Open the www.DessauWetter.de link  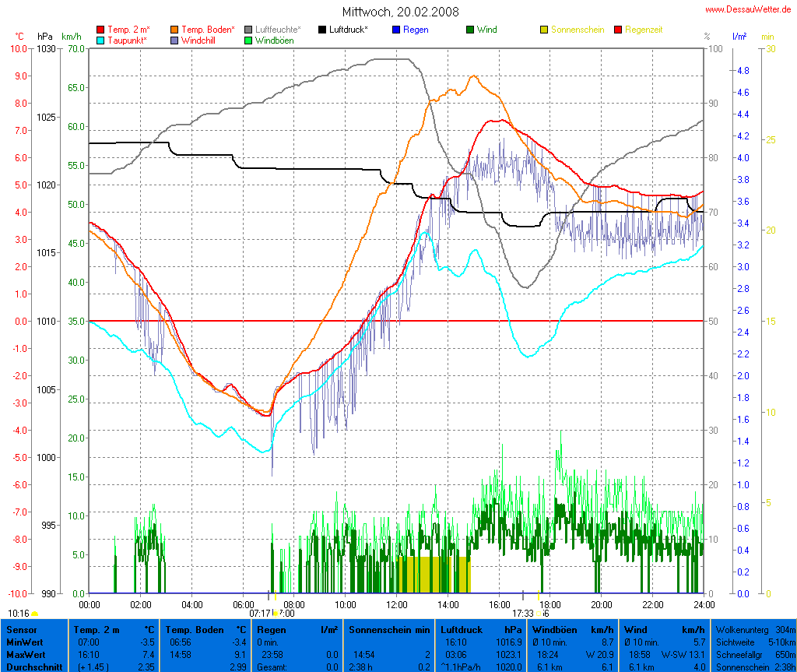click(x=750, y=9)
